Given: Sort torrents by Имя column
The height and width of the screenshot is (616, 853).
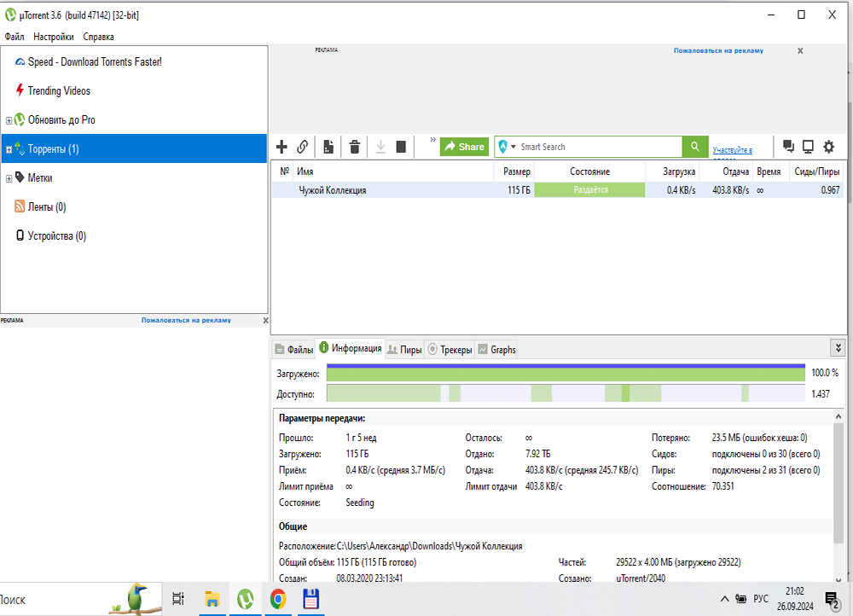Looking at the screenshot, I should tap(393, 171).
